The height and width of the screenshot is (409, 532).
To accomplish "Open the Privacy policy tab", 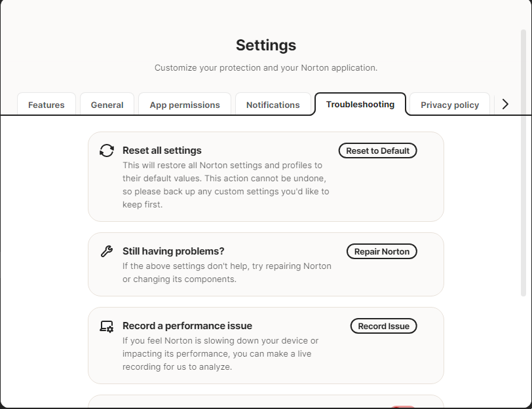I will 449,105.
